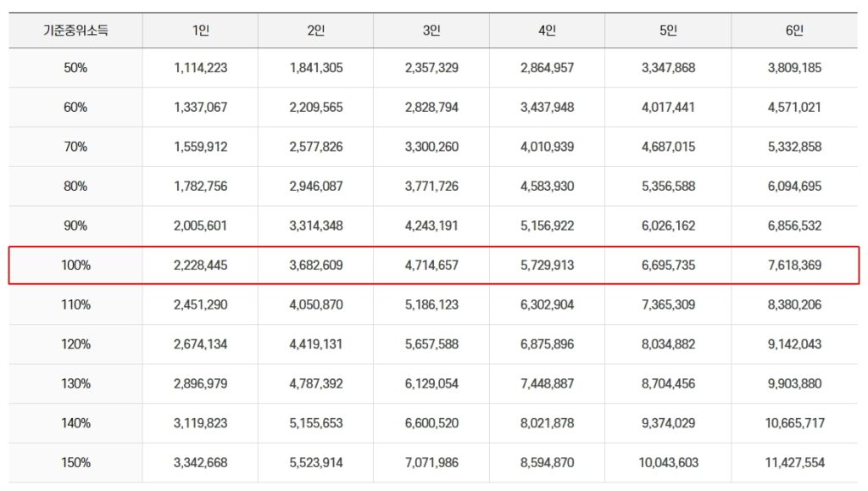Select the 100% value 2,228,445
The height and width of the screenshot is (491, 868).
click(x=200, y=265)
